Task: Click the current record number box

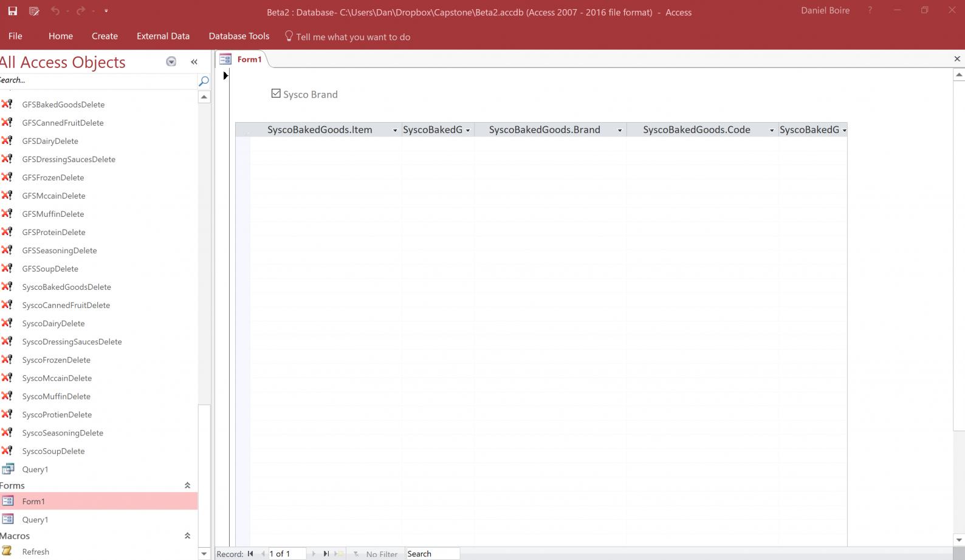Action: [x=287, y=553]
